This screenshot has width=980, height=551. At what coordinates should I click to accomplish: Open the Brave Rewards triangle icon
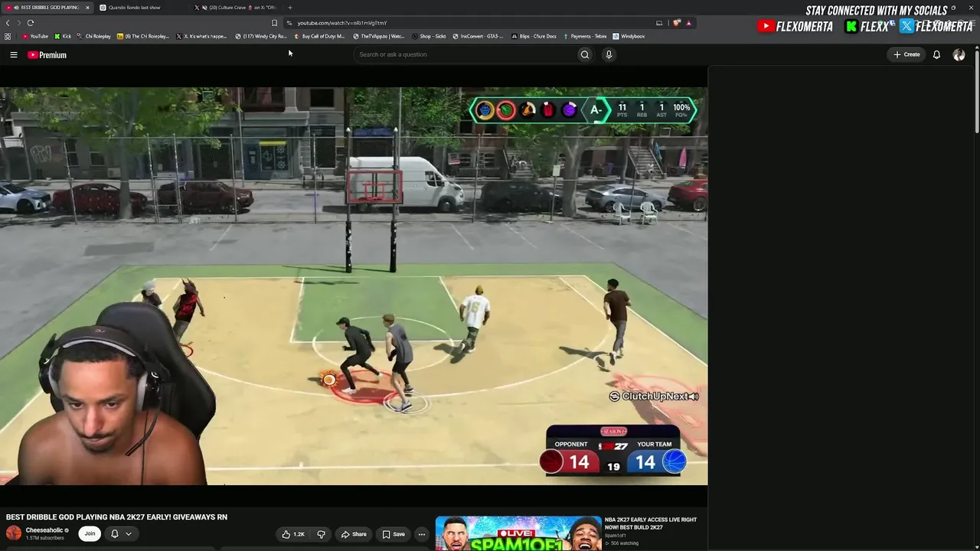pyautogui.click(x=688, y=23)
